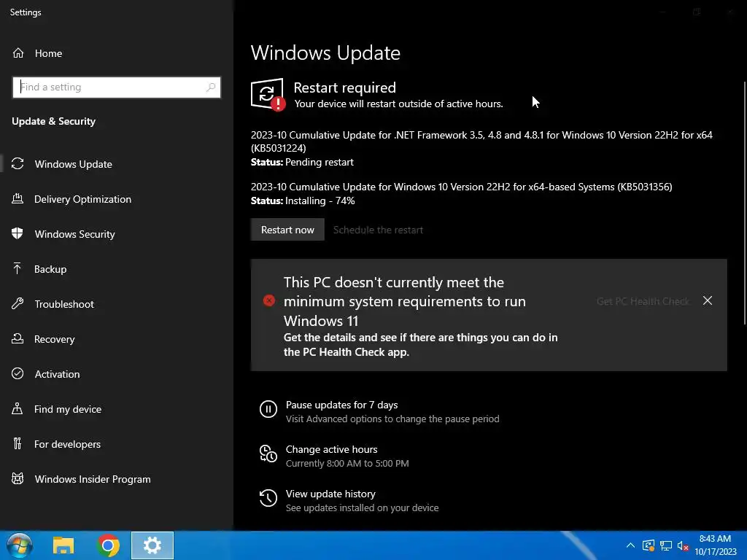Viewport: 747px width, 560px height.
Task: Click the view update history clock icon
Action: click(268, 498)
